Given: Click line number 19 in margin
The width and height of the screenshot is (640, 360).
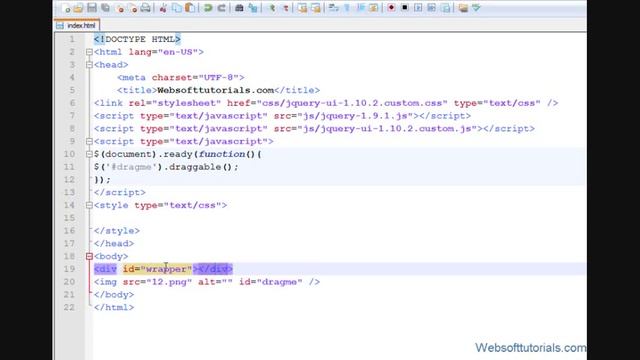Looking at the screenshot, I should pyautogui.click(x=69, y=269).
